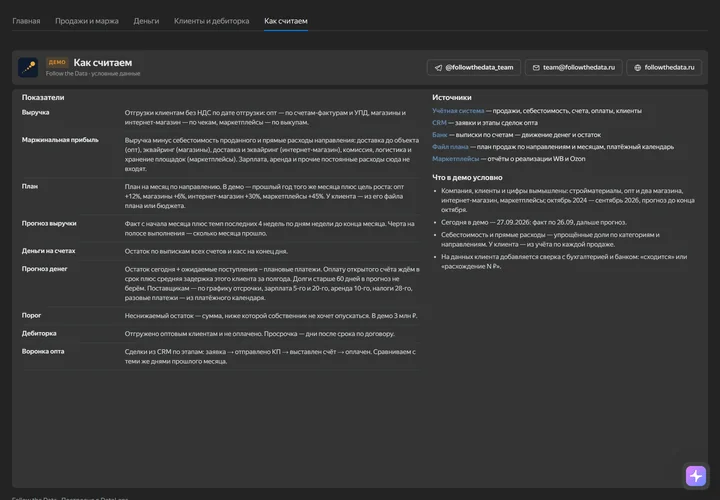The image size is (720, 500).
Task: Click the Что в демо условно heading
Action: 467,177
